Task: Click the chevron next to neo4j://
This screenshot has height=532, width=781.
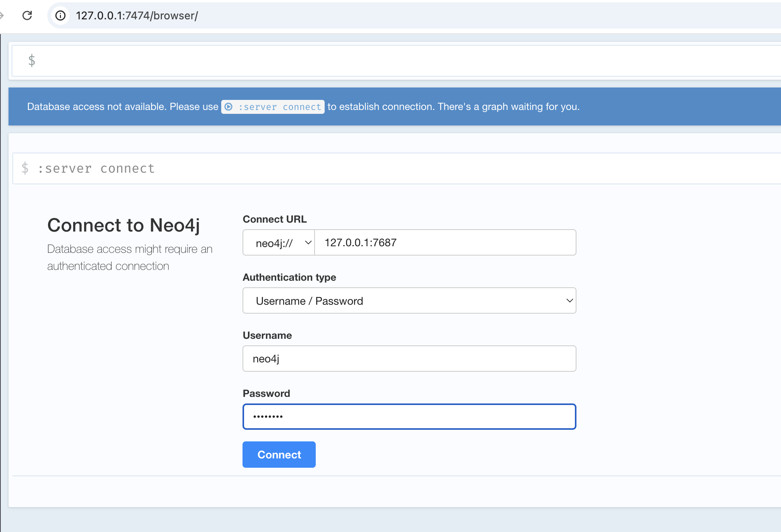Action: tap(308, 242)
